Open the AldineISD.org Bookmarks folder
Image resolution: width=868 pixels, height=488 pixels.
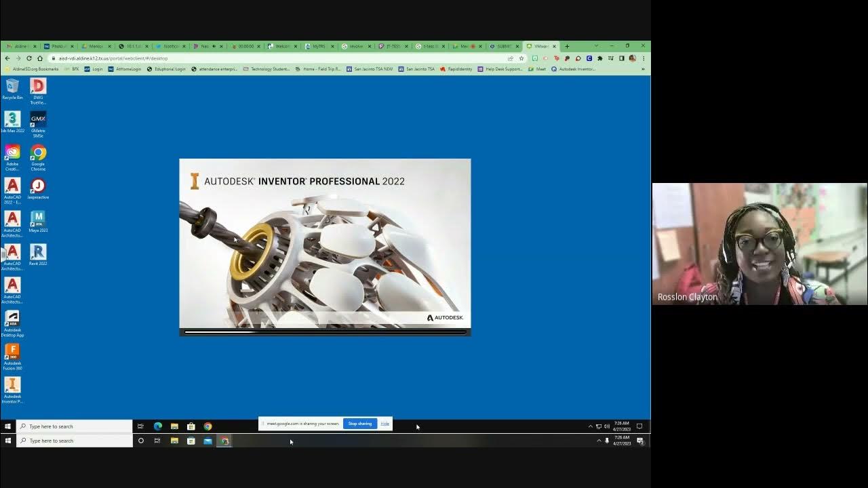(31, 69)
